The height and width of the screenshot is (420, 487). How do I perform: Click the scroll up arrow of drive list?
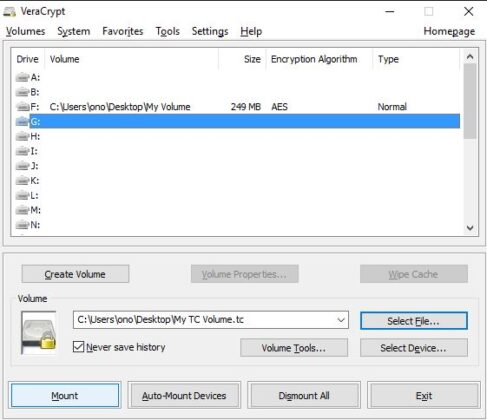pyautogui.click(x=470, y=57)
